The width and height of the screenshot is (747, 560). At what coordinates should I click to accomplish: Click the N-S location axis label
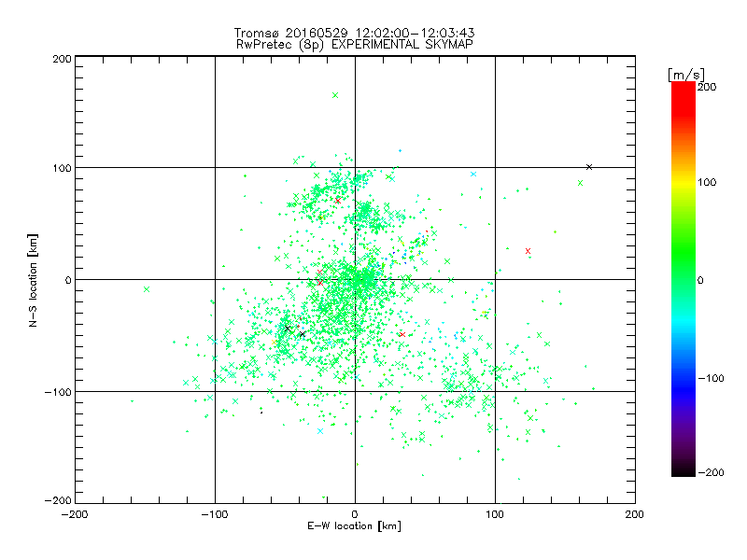tap(33, 280)
